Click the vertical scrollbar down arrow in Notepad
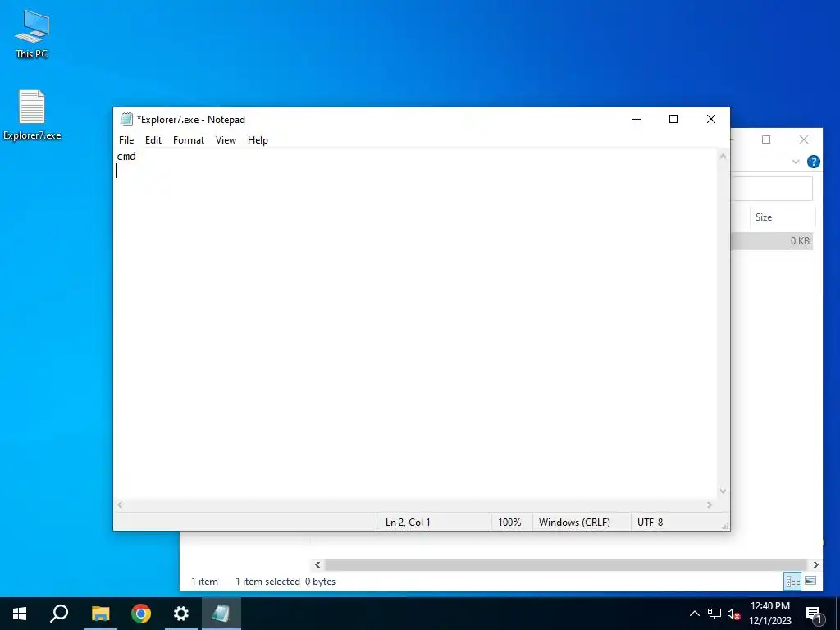The image size is (840, 630). point(724,491)
